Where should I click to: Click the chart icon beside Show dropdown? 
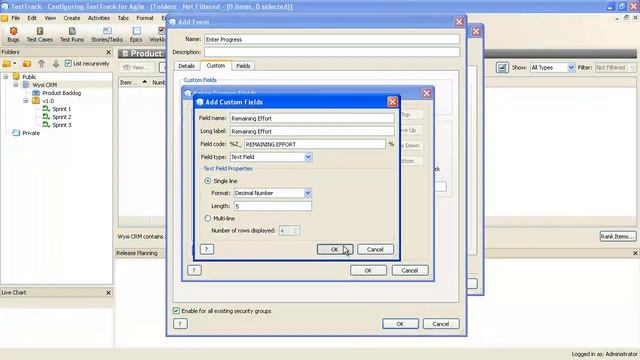[x=502, y=68]
